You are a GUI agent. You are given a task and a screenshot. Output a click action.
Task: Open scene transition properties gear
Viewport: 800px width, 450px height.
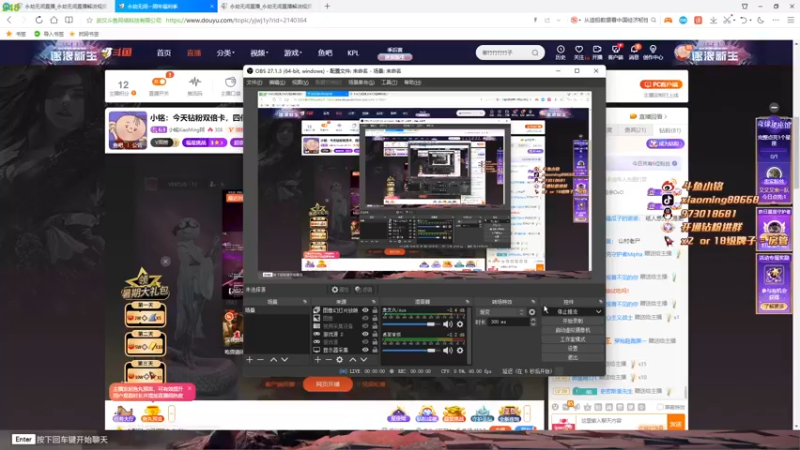pos(532,312)
